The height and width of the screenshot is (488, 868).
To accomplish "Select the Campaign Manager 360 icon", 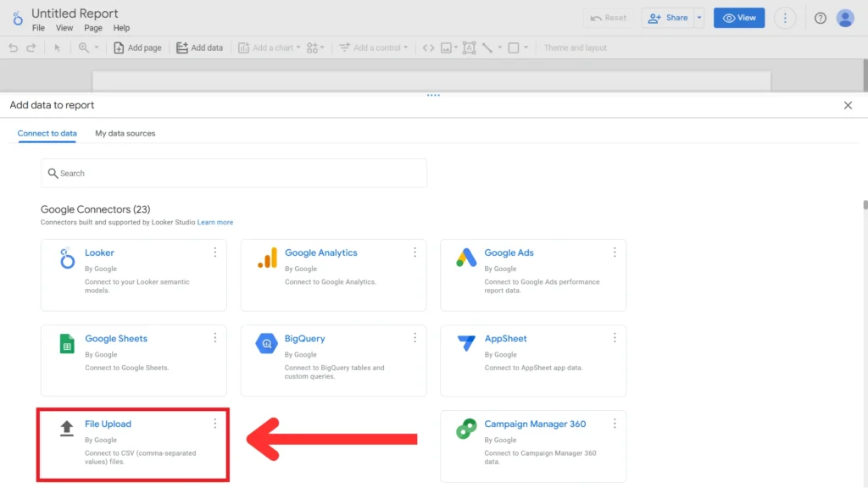I will (466, 430).
